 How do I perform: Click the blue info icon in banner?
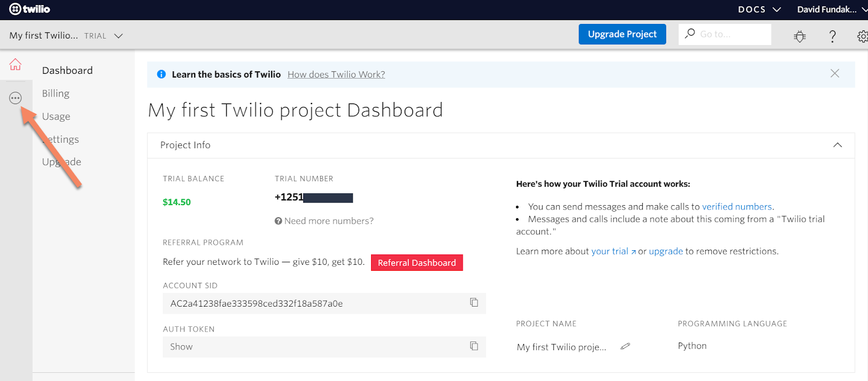[161, 74]
